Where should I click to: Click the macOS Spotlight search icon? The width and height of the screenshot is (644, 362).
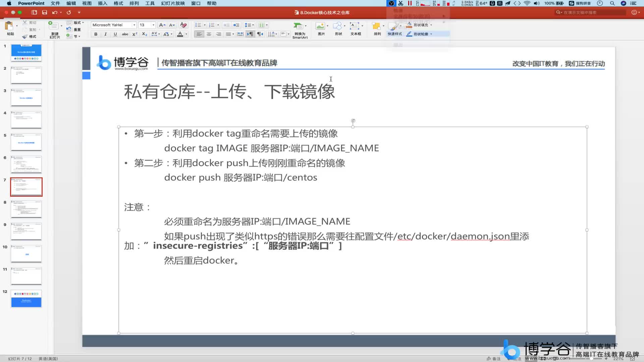pos(612,3)
